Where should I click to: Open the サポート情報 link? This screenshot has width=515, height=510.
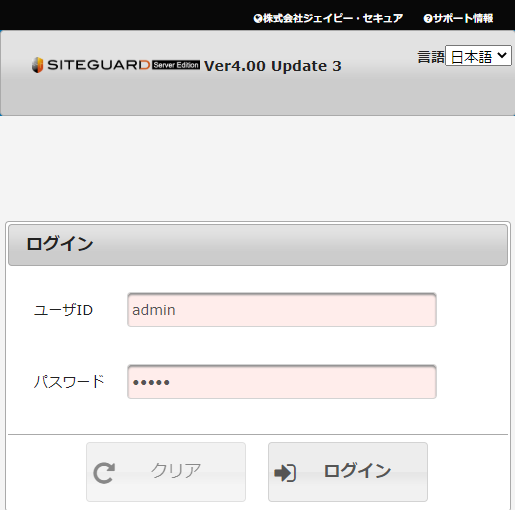[x=463, y=18]
